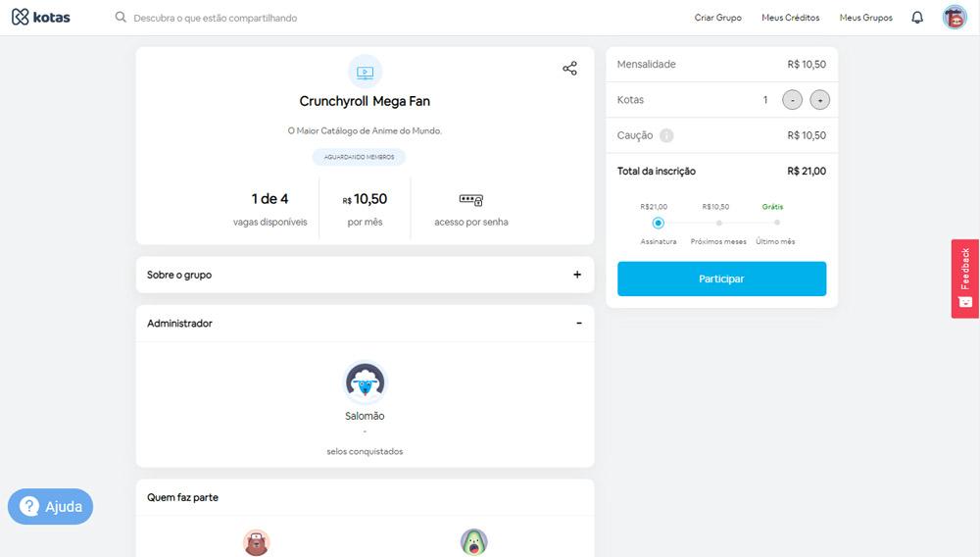This screenshot has width=980, height=557.
Task: Open Meus Créditos
Action: click(x=790, y=18)
